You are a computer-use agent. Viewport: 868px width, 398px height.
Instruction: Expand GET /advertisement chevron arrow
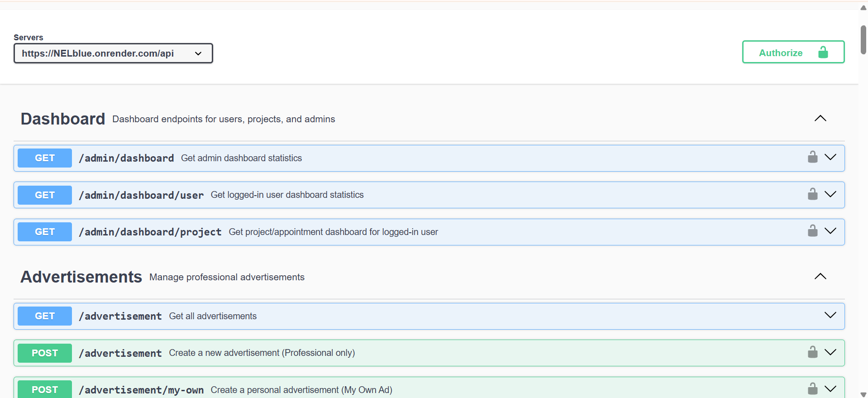(x=830, y=315)
